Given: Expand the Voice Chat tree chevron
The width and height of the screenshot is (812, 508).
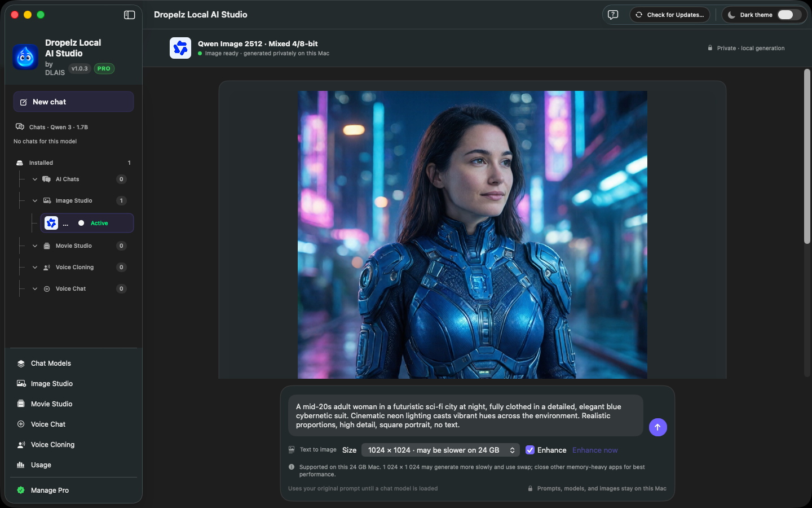Looking at the screenshot, I should pos(35,288).
